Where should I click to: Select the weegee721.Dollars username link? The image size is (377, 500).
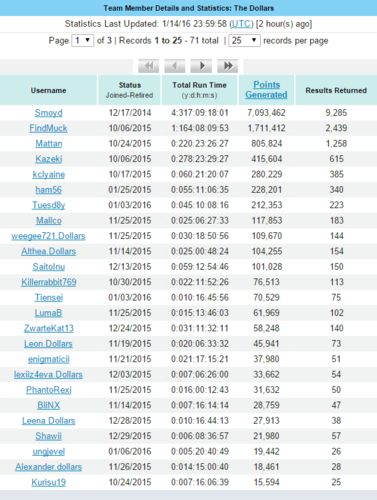(48, 236)
